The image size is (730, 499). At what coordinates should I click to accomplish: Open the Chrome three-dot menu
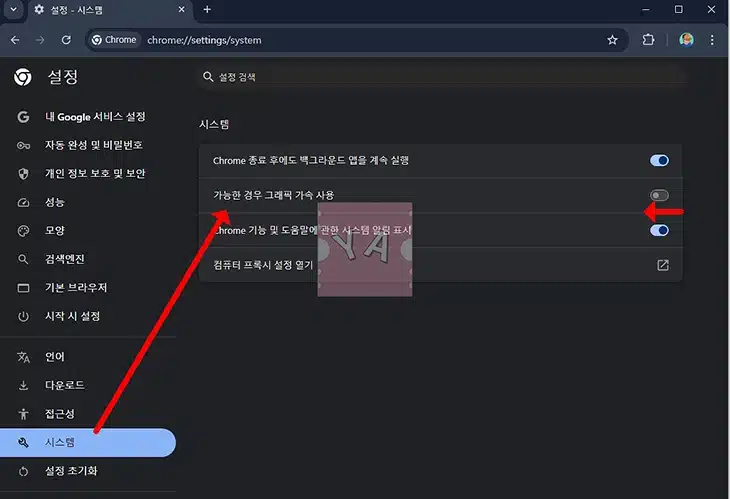pos(713,40)
